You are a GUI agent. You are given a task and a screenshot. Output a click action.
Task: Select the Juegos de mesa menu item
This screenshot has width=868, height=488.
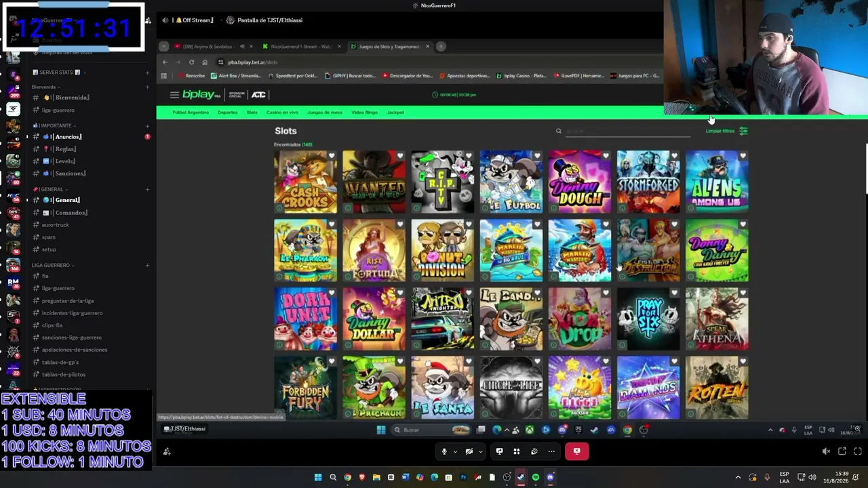(x=325, y=113)
